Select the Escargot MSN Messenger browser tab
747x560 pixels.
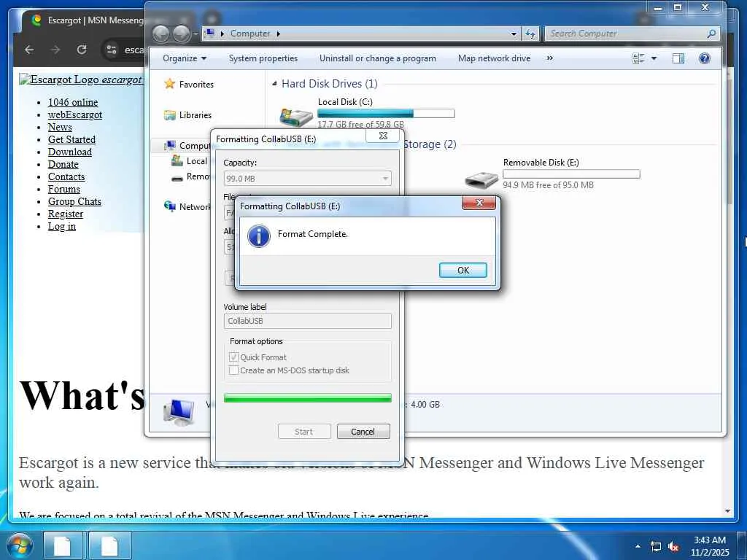click(x=86, y=20)
